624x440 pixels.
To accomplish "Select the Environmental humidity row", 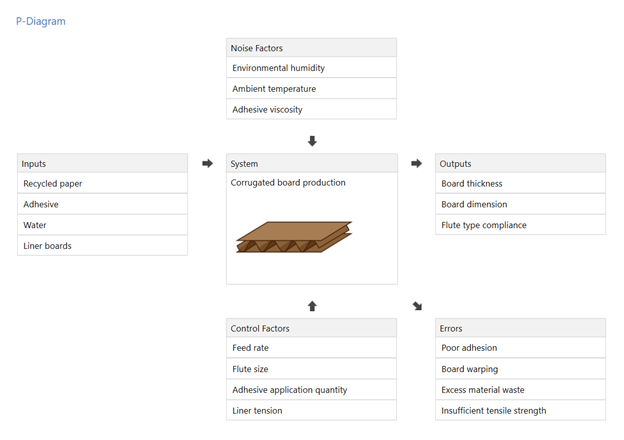I will [311, 68].
